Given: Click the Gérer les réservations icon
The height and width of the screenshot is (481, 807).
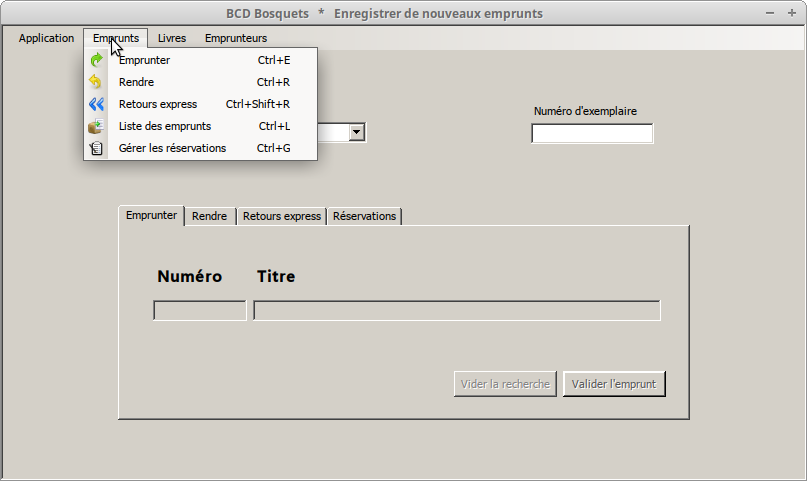Looking at the screenshot, I should 96,148.
